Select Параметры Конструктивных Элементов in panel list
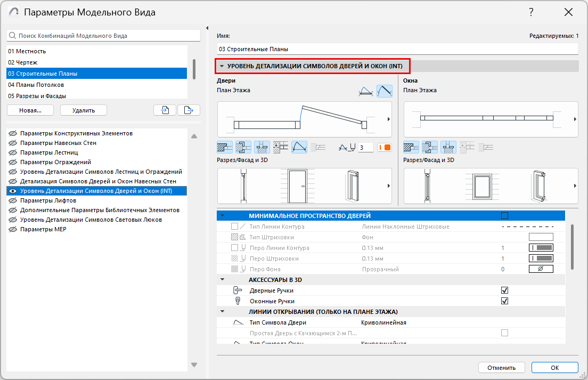This screenshot has width=588, height=380. coord(76,133)
